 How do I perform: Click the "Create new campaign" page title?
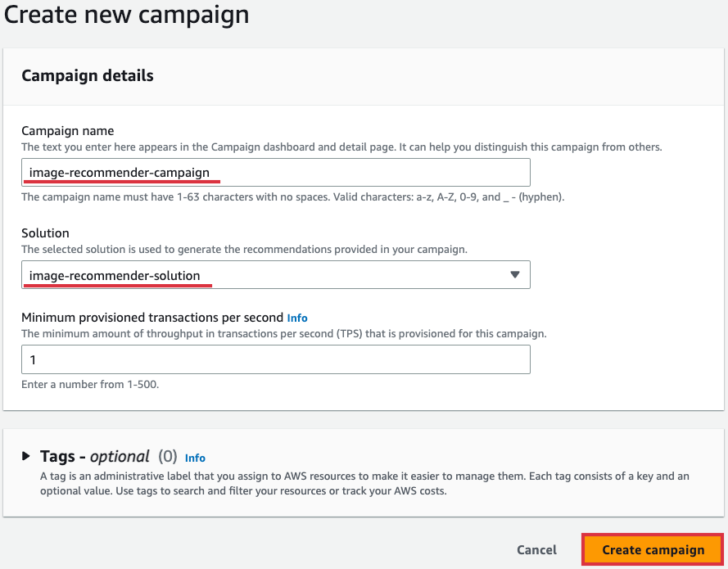tap(127, 15)
